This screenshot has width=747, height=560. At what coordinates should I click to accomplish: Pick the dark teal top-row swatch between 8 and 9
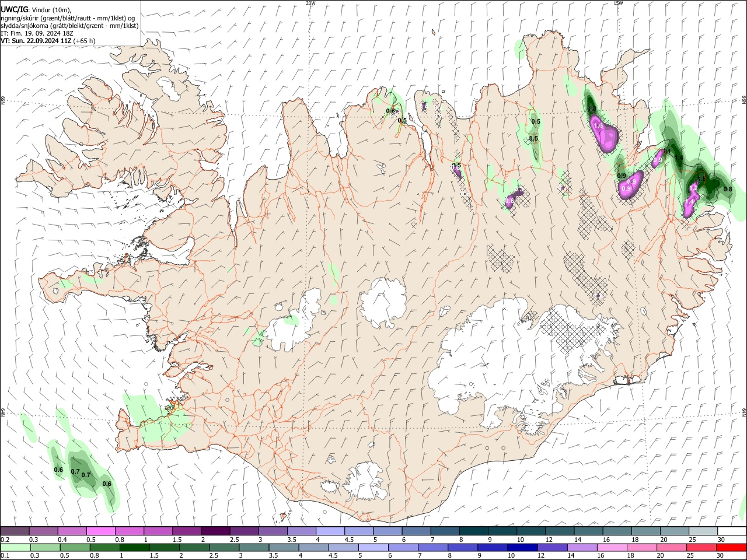[x=474, y=531]
